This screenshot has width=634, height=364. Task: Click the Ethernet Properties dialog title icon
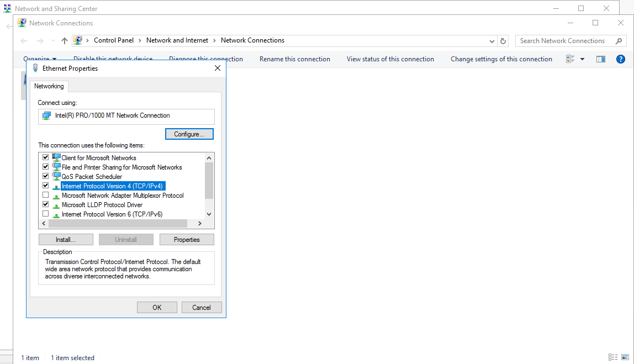[35, 68]
